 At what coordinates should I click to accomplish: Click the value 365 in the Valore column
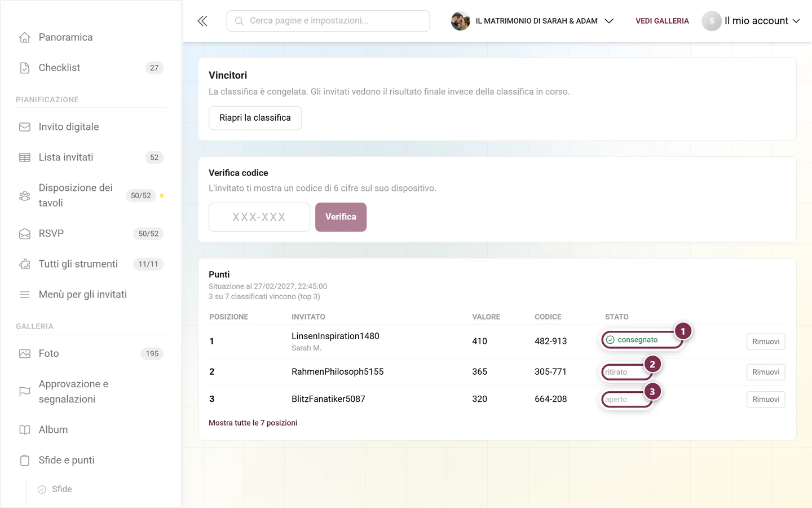tap(479, 371)
